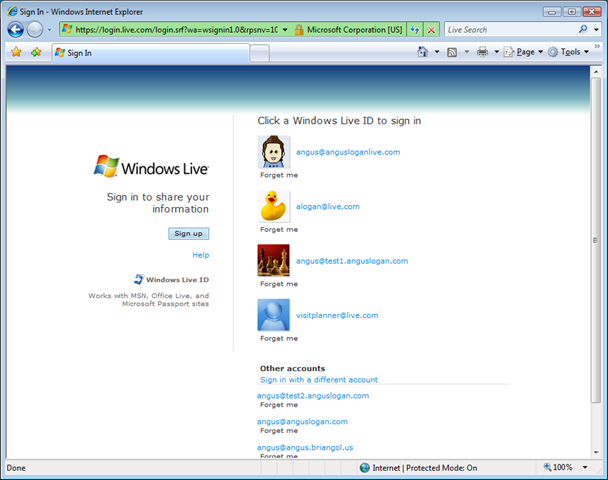Expand the zoom level dropdown arrow

pos(585,467)
